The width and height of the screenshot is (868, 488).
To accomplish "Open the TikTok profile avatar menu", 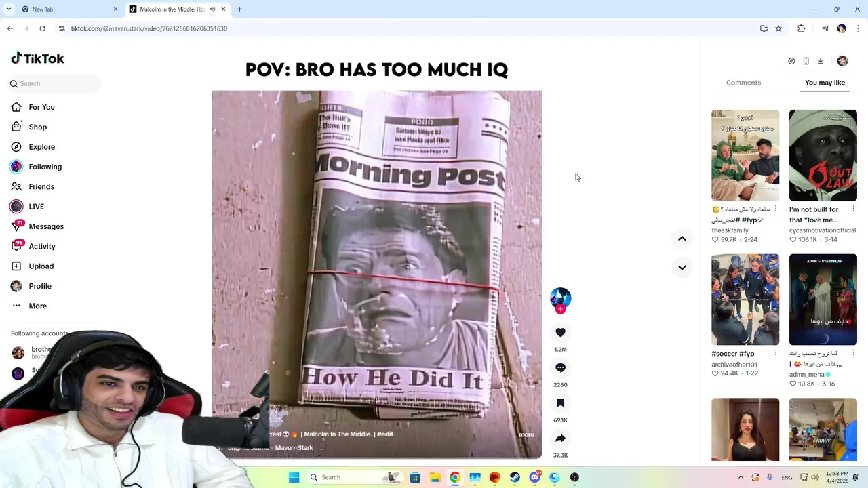I will pyautogui.click(x=842, y=61).
